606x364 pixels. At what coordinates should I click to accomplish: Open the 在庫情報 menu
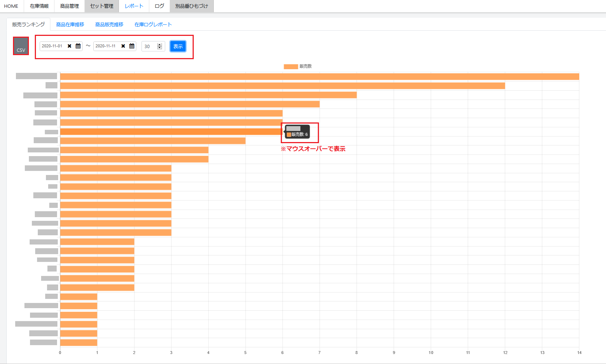tap(39, 6)
